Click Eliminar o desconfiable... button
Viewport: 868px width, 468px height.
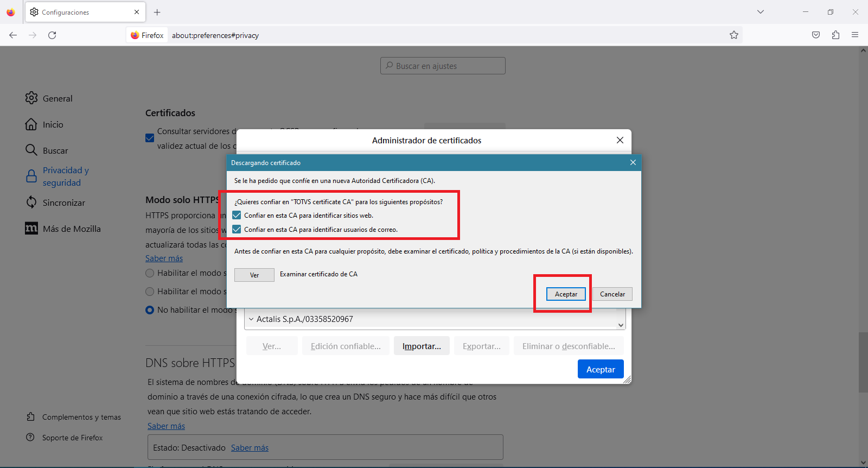coord(569,346)
